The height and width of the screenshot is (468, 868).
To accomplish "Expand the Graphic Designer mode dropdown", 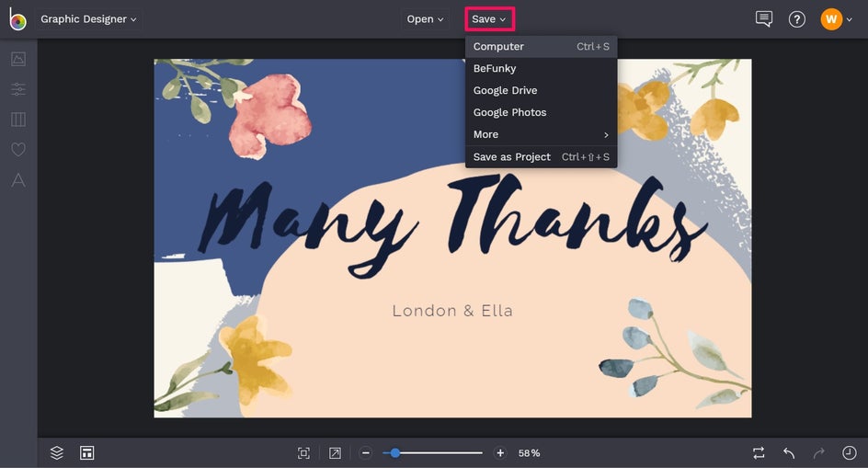I will (x=88, y=18).
